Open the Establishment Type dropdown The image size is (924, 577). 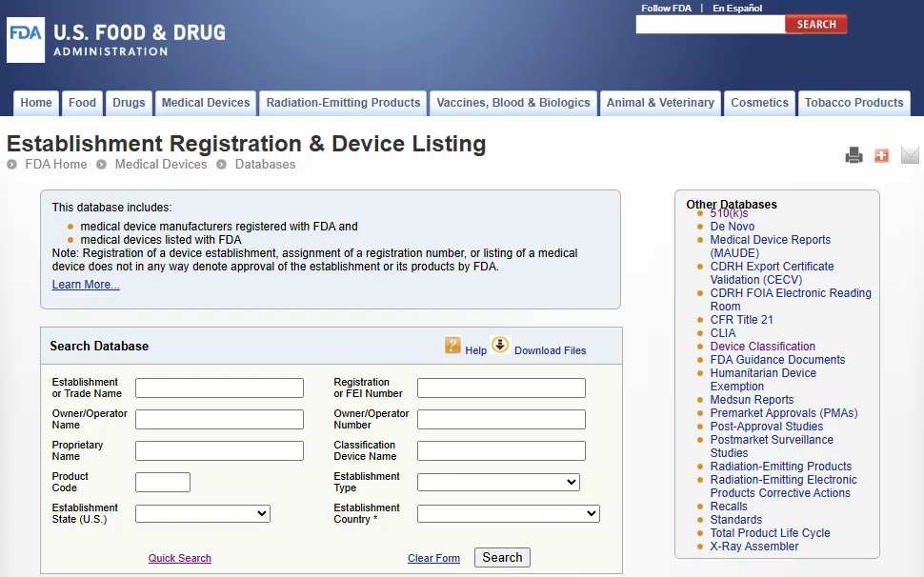(x=498, y=483)
